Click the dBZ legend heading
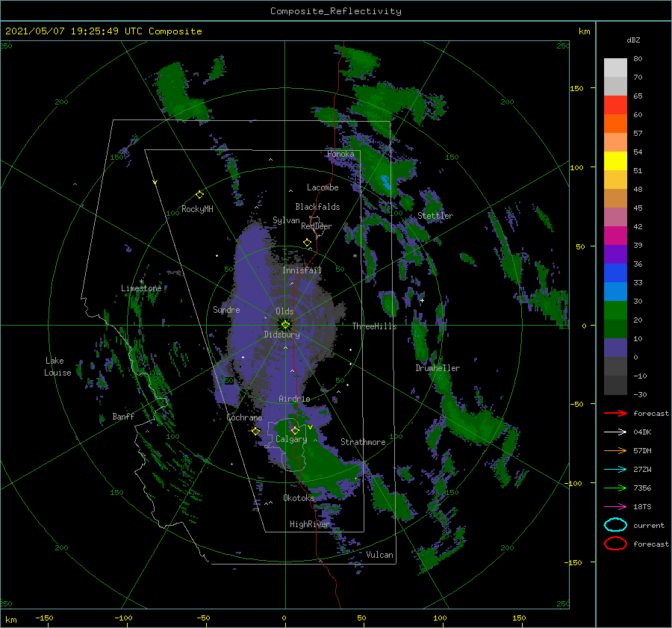 [633, 40]
